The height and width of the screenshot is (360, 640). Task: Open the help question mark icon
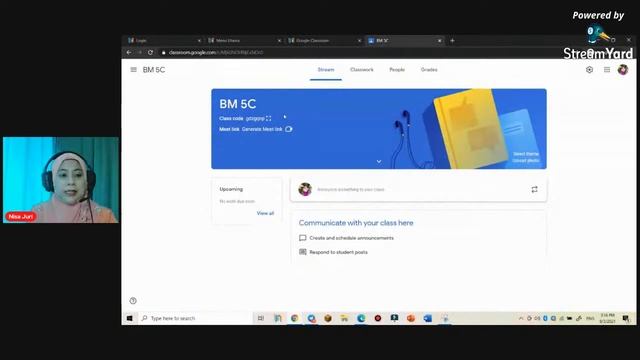tap(133, 301)
